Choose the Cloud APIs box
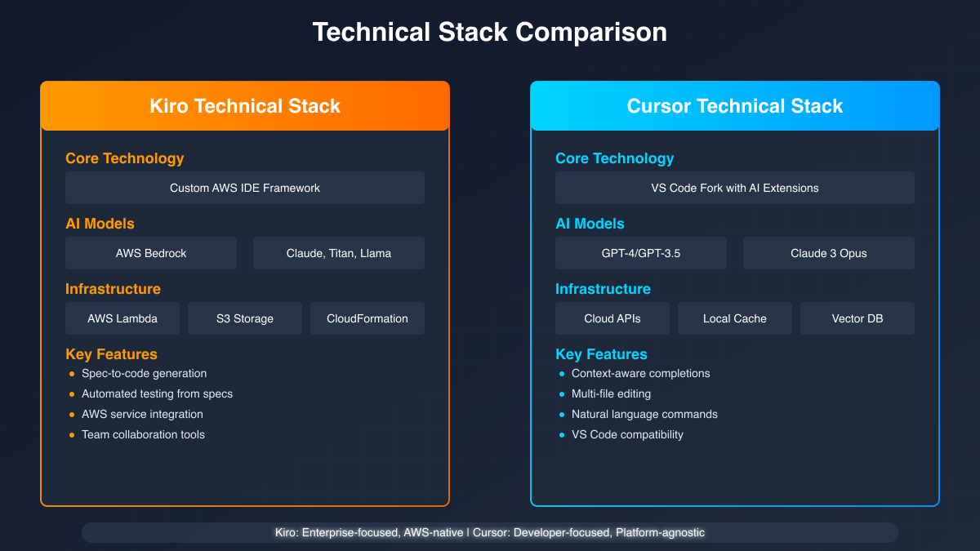 612,318
